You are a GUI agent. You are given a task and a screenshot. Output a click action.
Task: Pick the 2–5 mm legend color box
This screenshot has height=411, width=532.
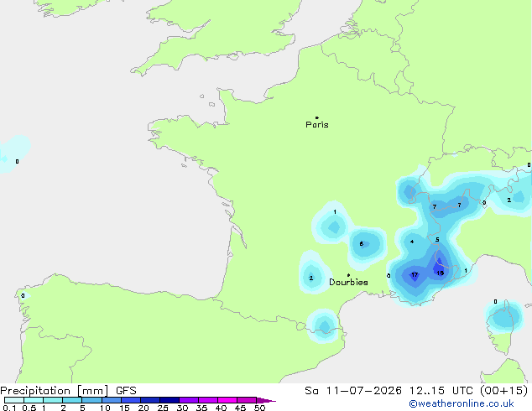click(x=72, y=400)
